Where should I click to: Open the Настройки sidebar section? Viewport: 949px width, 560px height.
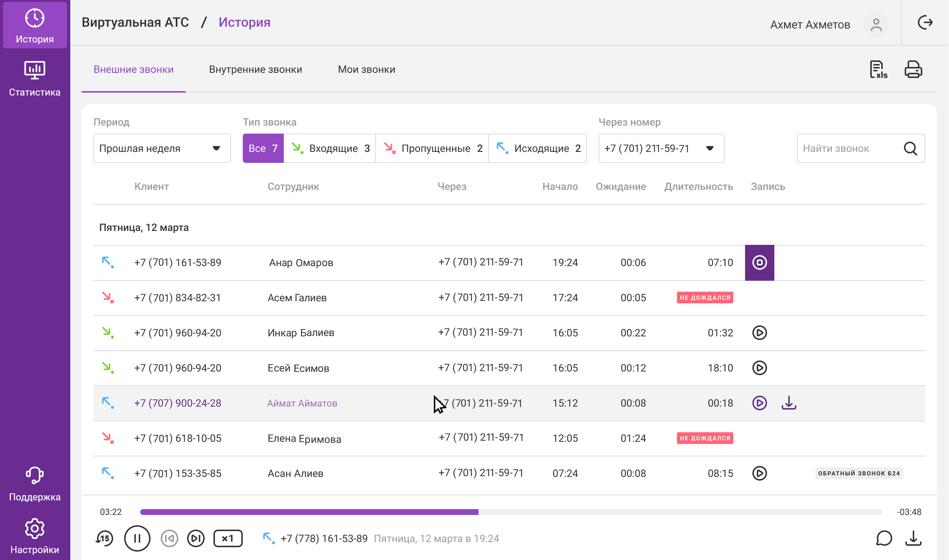click(35, 536)
